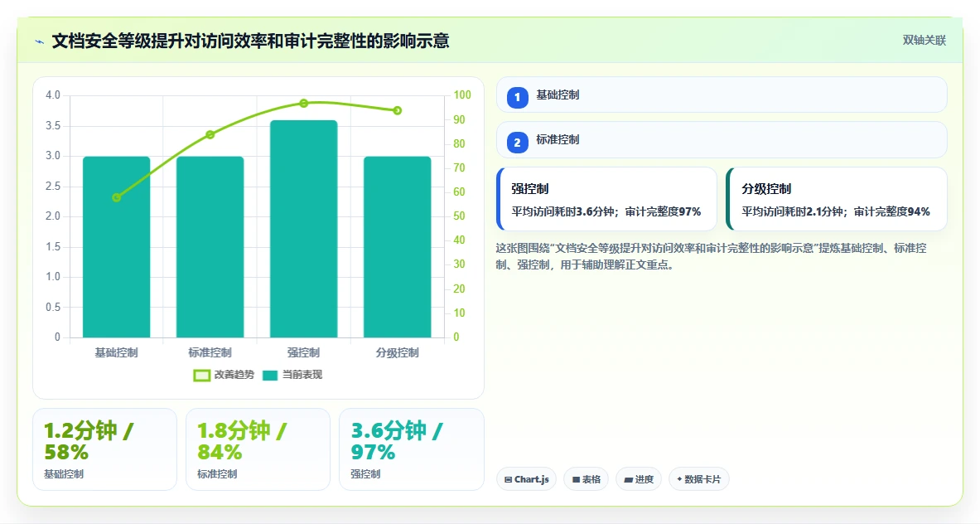The height and width of the screenshot is (524, 980).
Task: Click the x-axis label 基础控制
Action: click(116, 352)
